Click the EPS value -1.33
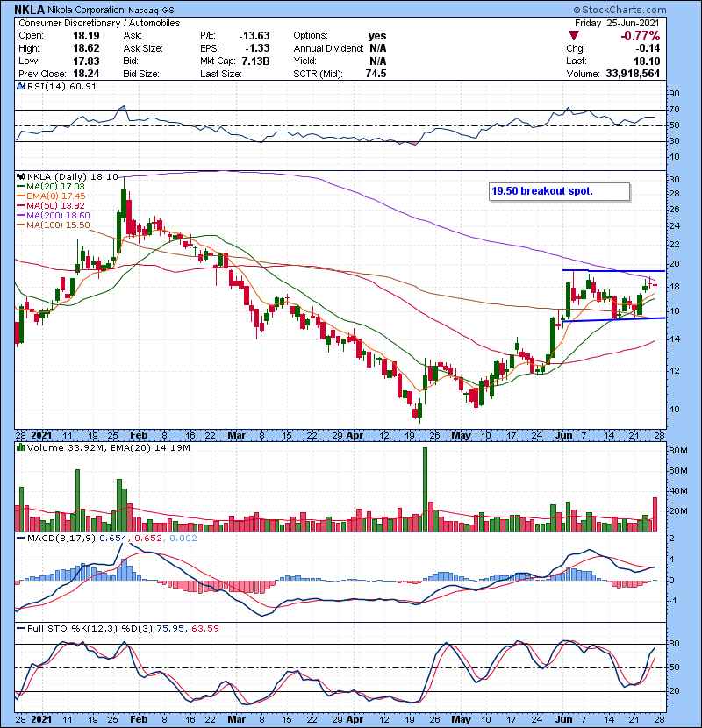 click(x=256, y=48)
